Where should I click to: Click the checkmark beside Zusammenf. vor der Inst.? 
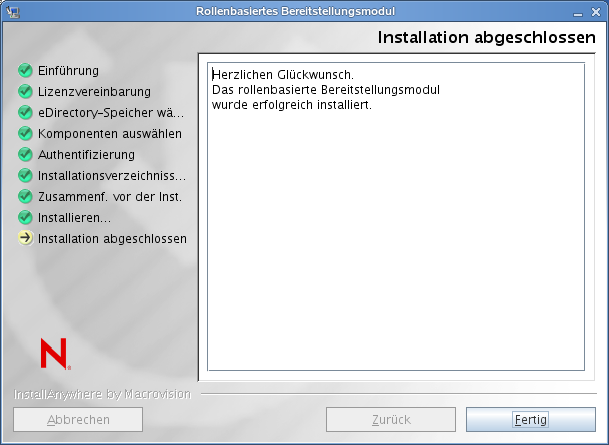click(x=25, y=196)
